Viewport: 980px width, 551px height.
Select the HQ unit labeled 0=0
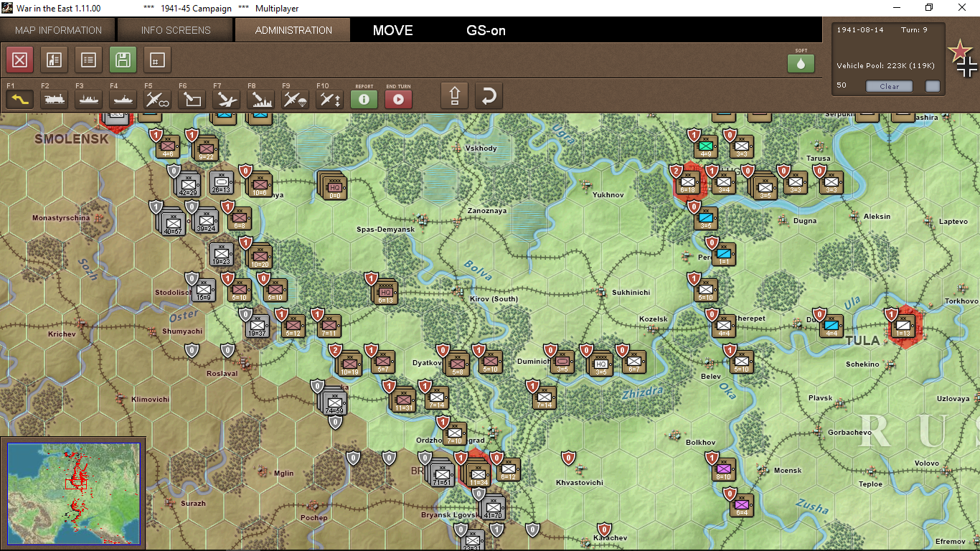coord(335,187)
